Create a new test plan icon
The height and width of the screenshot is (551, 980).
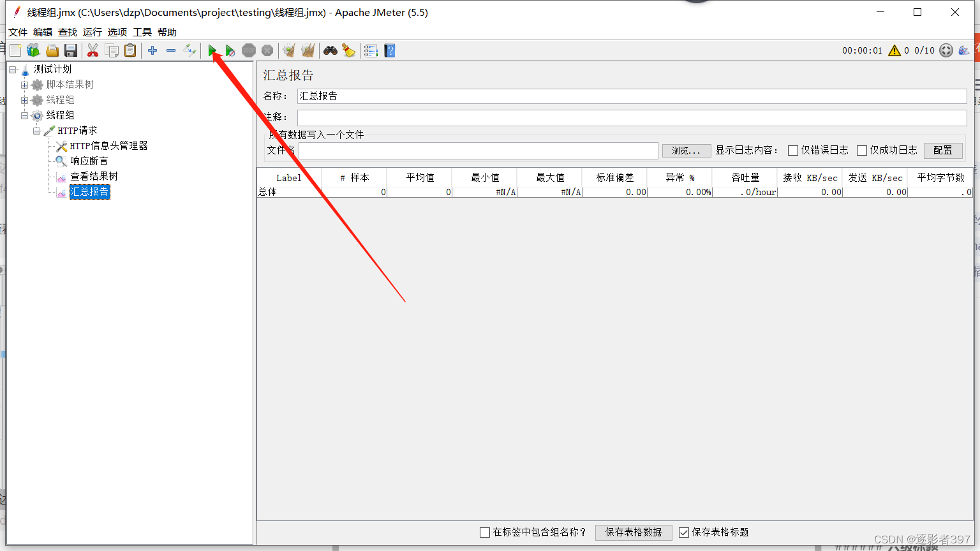15,50
